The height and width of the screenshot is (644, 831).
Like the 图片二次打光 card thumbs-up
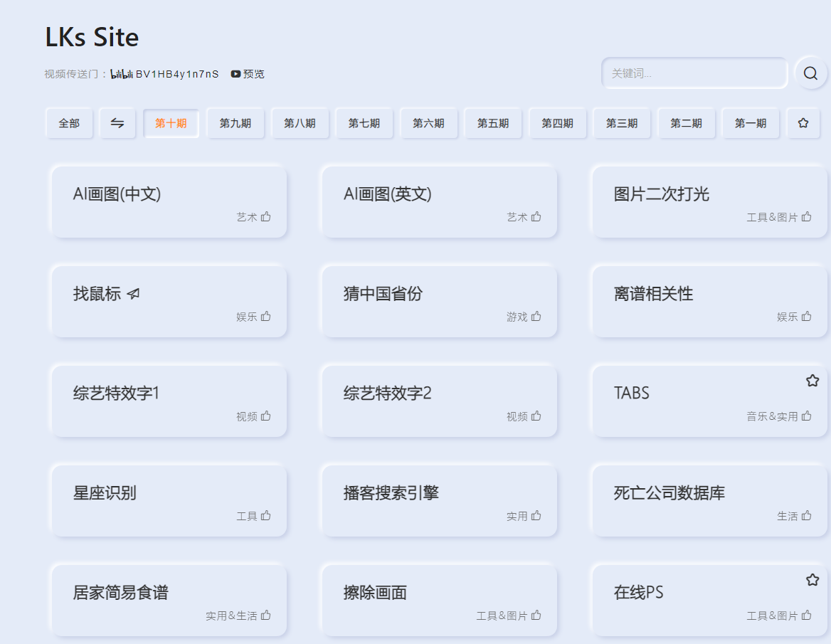[x=807, y=217]
